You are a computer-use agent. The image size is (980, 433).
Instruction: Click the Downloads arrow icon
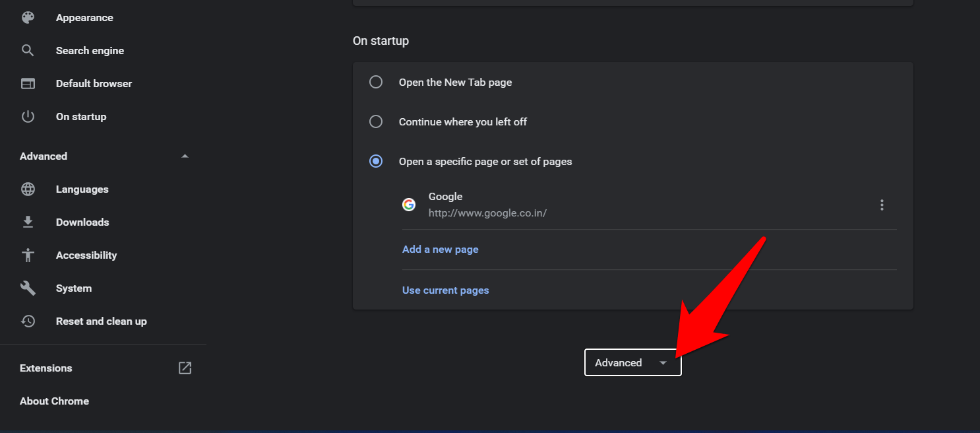click(x=28, y=222)
